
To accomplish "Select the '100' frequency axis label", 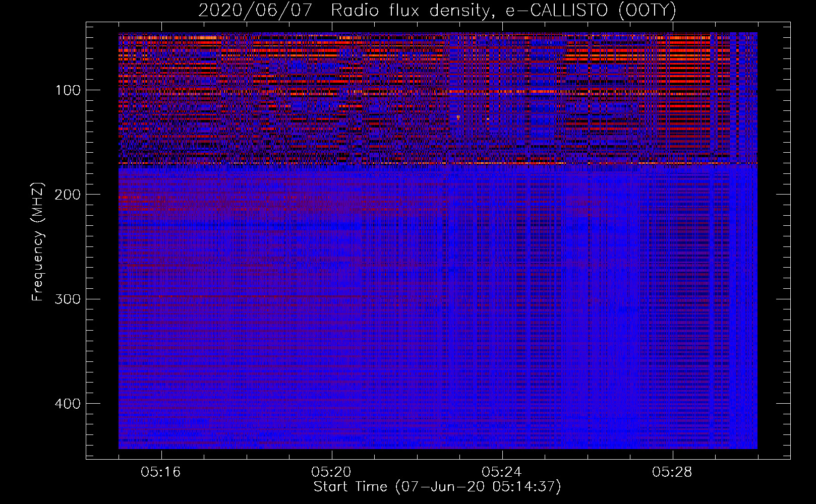I will coord(68,91).
